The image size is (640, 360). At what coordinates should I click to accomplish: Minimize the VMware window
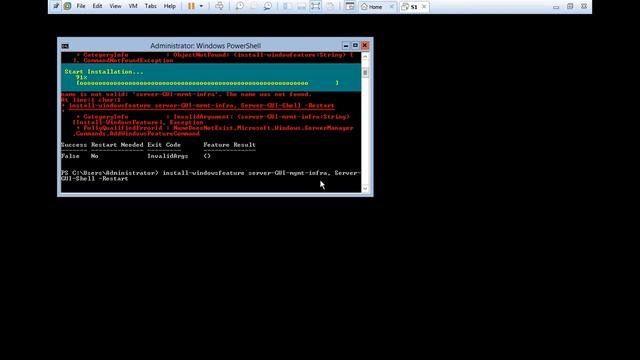point(556,7)
